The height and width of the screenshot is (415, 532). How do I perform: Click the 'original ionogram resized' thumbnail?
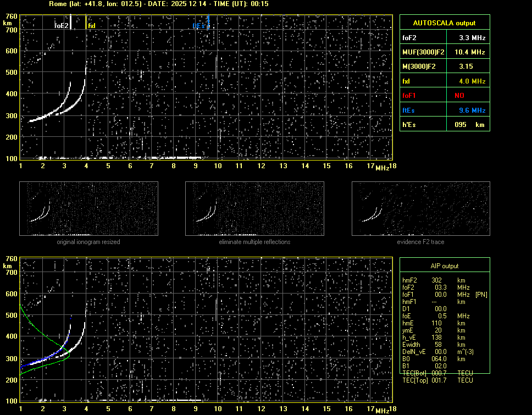pos(88,208)
